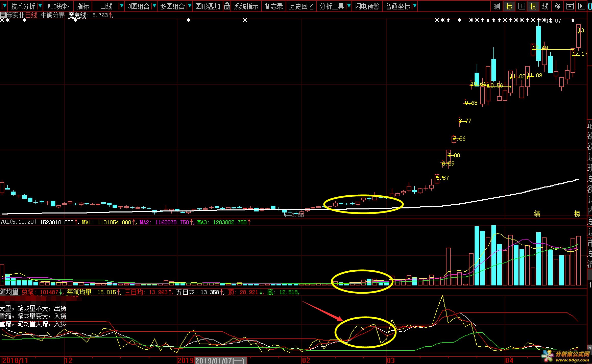Screen dimensions: 592x364
Task: Select the 日线 period menu
Action: pos(106,6)
